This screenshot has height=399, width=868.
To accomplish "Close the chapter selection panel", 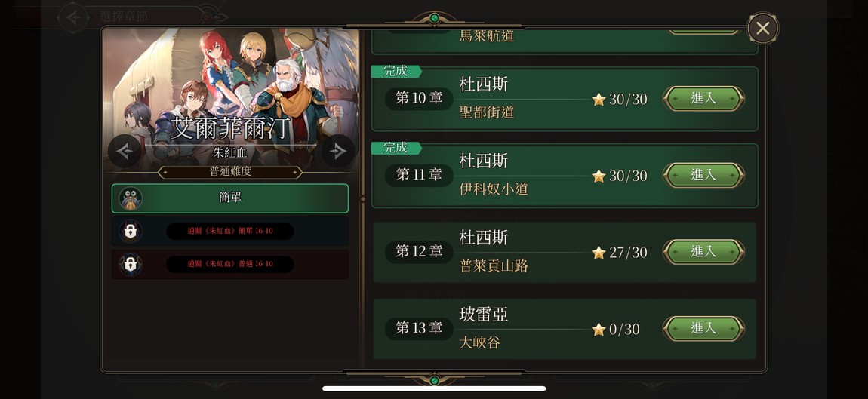I will click(763, 28).
